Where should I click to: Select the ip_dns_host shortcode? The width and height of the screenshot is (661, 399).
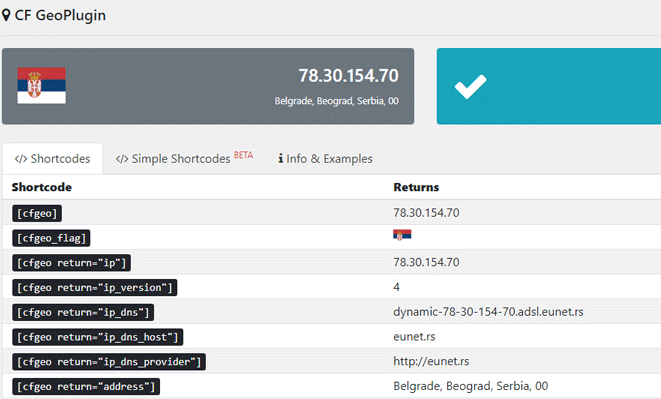click(x=98, y=337)
